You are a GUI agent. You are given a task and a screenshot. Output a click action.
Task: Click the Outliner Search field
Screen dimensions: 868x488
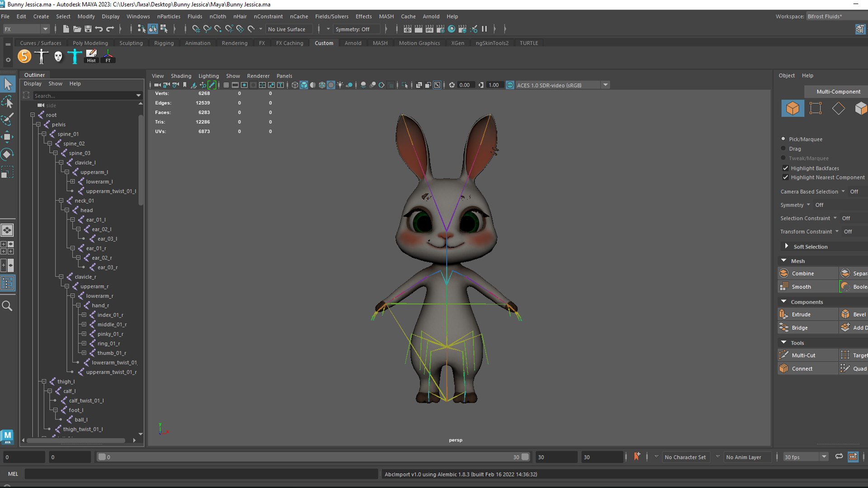(x=87, y=96)
